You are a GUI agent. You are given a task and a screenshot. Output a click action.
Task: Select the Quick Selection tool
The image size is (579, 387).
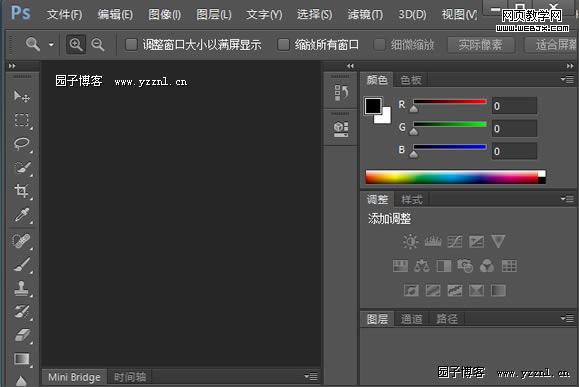[x=21, y=168]
